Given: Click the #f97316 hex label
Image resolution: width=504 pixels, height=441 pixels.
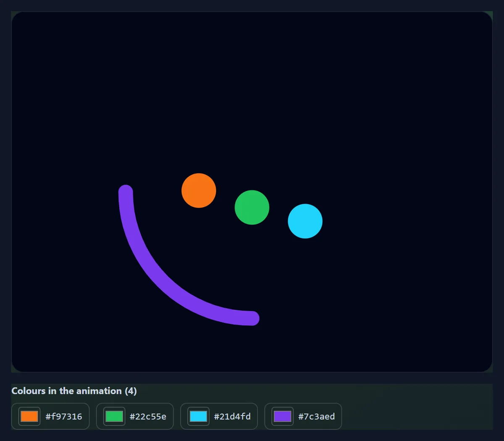Looking at the screenshot, I should coord(64,417).
